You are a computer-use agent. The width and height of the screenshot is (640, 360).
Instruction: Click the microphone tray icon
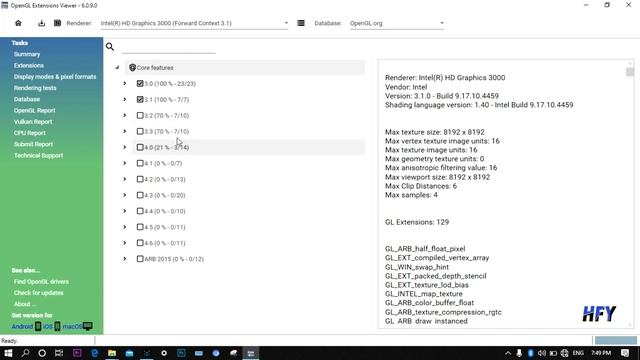(x=519, y=353)
